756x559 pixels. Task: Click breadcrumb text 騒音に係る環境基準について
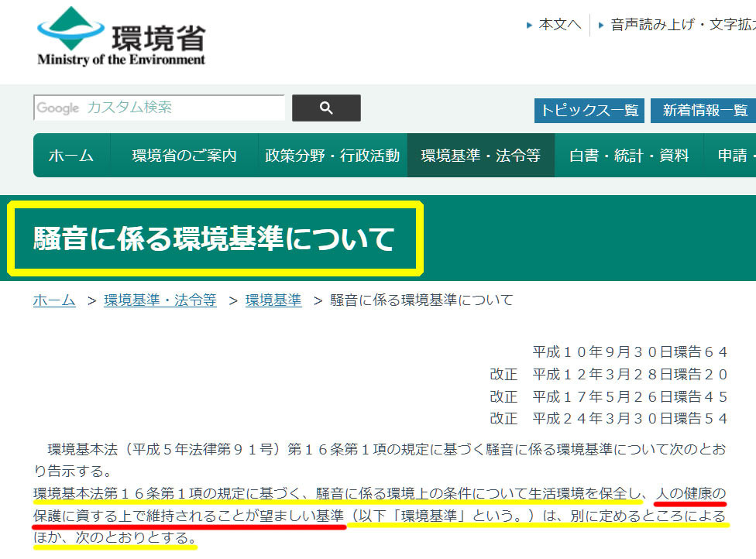(x=421, y=300)
